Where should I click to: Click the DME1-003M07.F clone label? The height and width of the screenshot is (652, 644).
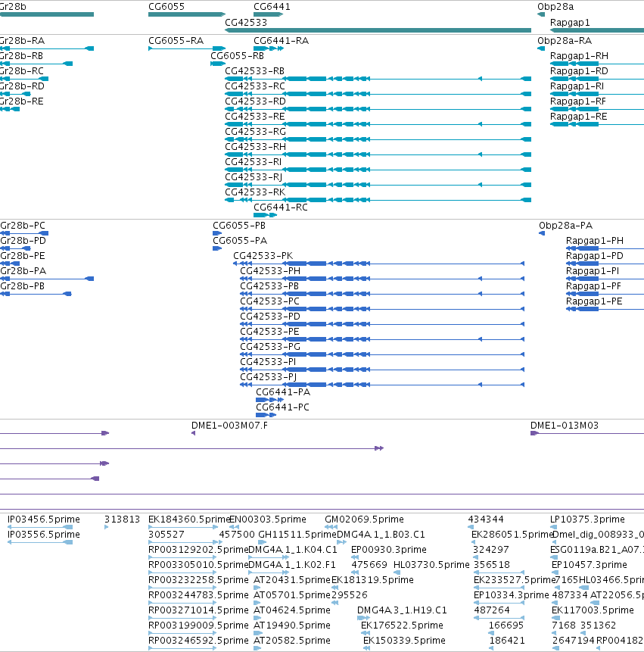[229, 426]
